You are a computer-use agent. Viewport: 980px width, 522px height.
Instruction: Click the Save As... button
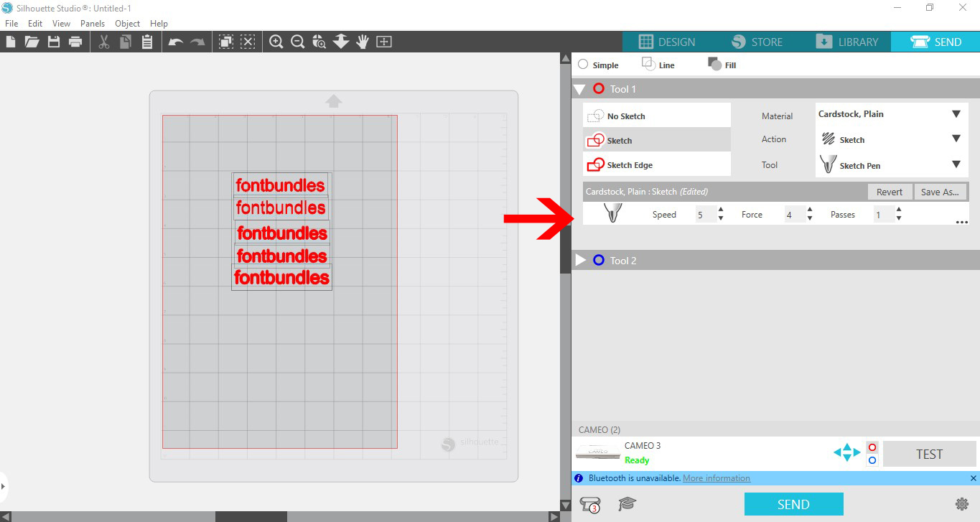[941, 192]
